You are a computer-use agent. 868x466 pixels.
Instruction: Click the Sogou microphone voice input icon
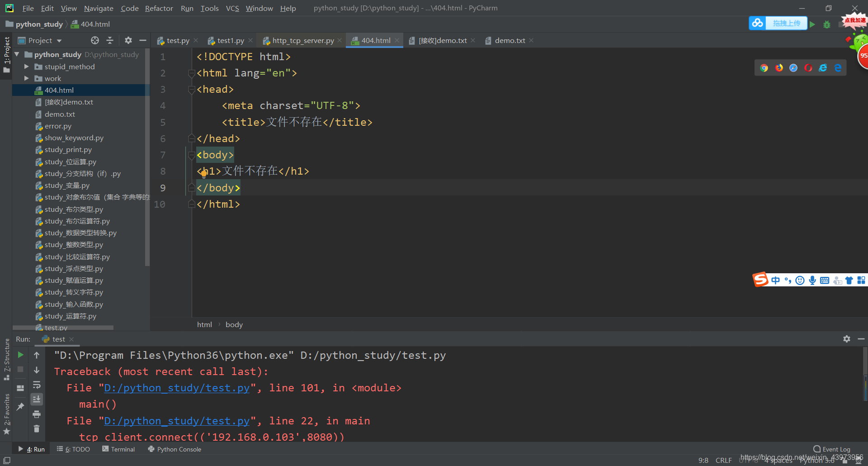812,281
